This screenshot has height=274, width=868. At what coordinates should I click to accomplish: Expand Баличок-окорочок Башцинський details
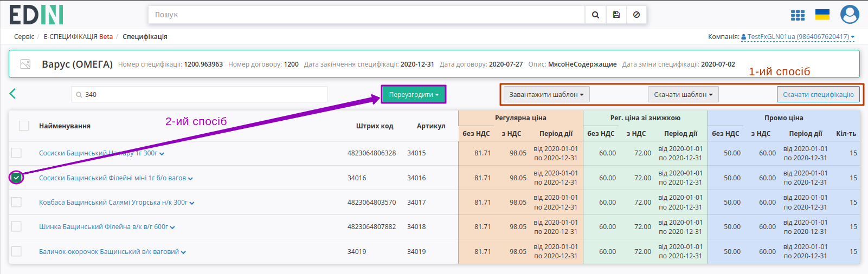pyautogui.click(x=183, y=252)
